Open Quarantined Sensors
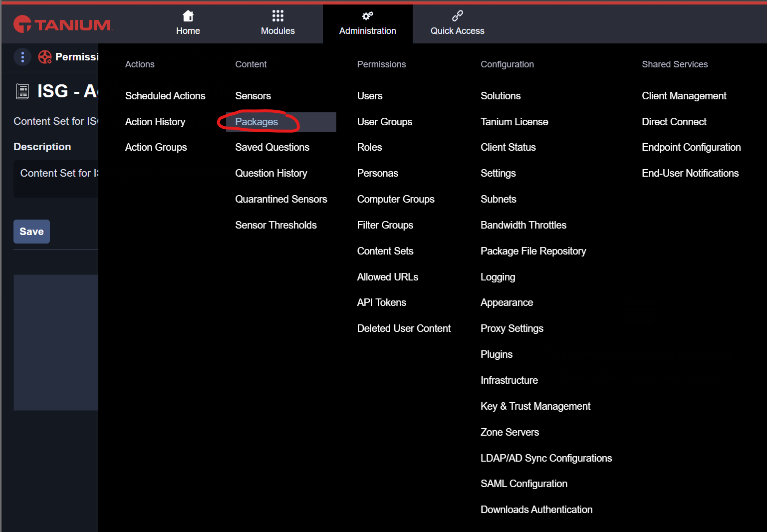 coord(281,199)
